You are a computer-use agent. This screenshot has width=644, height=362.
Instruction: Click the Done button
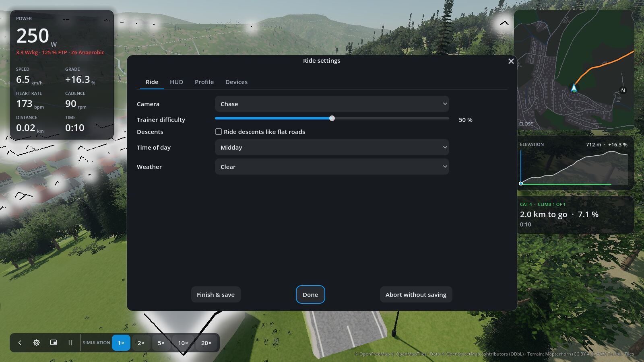coord(310,294)
